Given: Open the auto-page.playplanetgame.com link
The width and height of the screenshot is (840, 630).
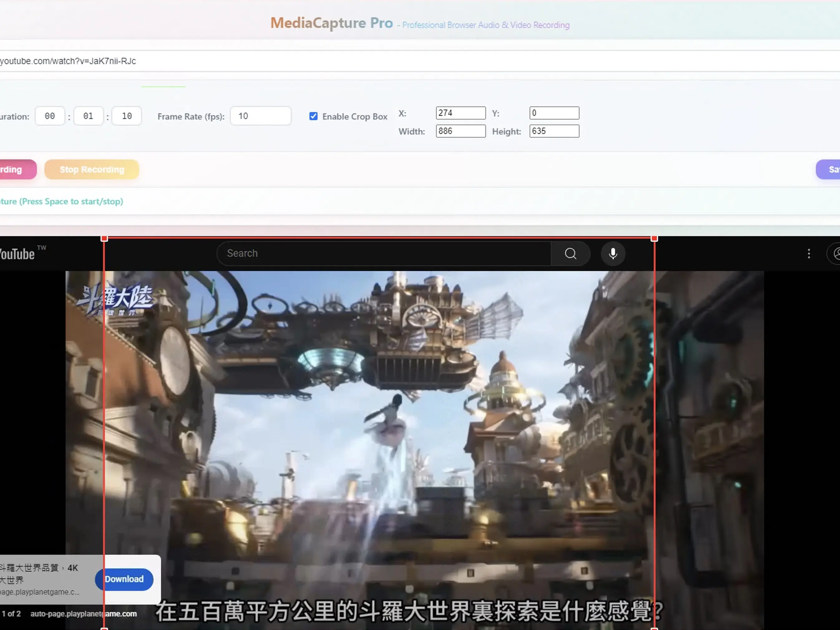Looking at the screenshot, I should (x=84, y=614).
